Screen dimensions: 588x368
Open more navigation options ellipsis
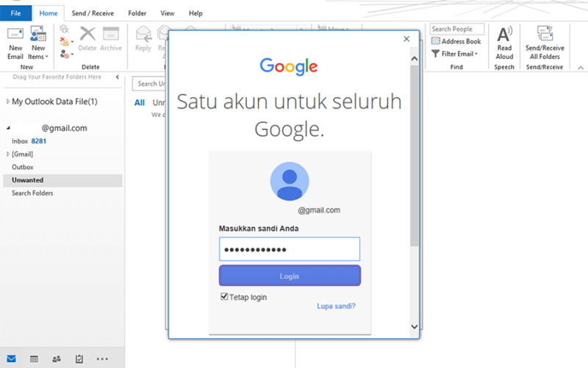[102, 359]
